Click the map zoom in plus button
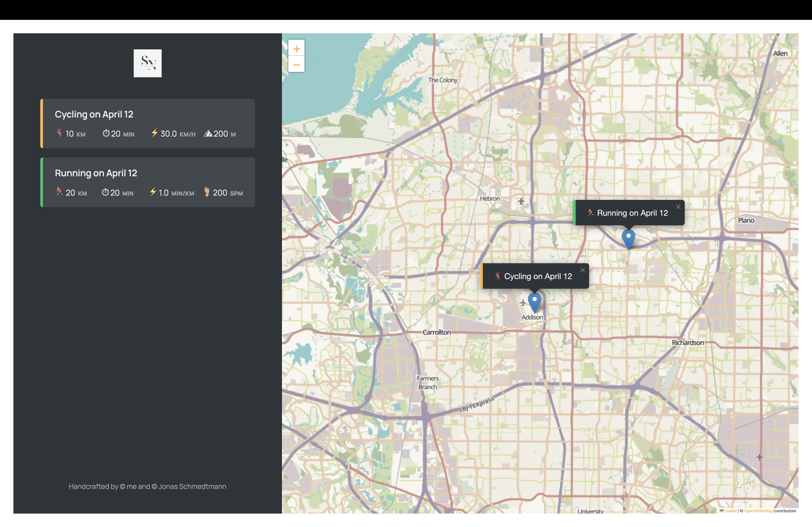This screenshot has height=527, width=812. 296,49
